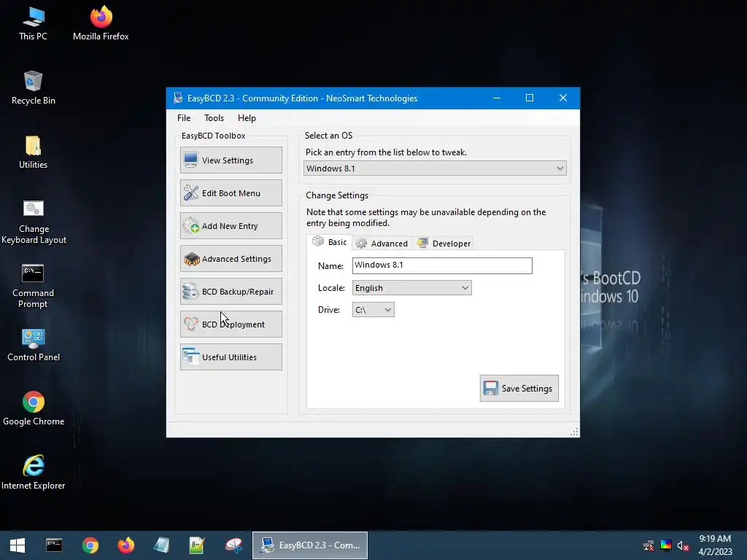The width and height of the screenshot is (747, 560).
Task: Click the Name field containing Windows 8.1
Action: (x=442, y=265)
